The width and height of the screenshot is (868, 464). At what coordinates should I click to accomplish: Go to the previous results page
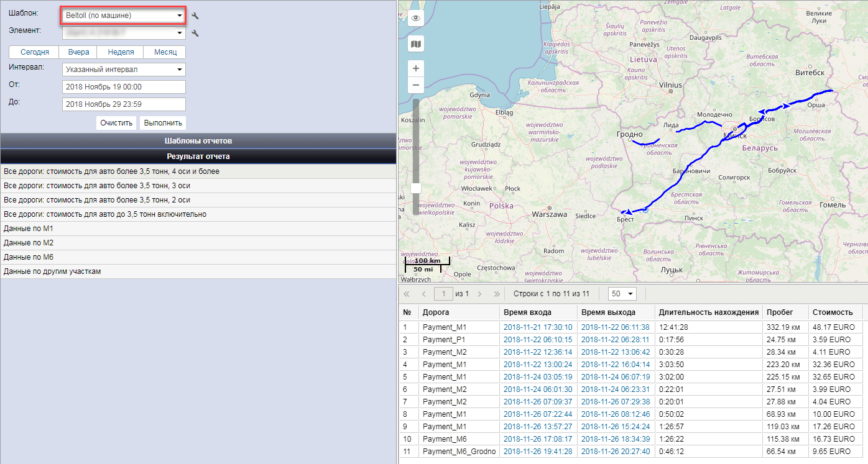click(x=424, y=294)
